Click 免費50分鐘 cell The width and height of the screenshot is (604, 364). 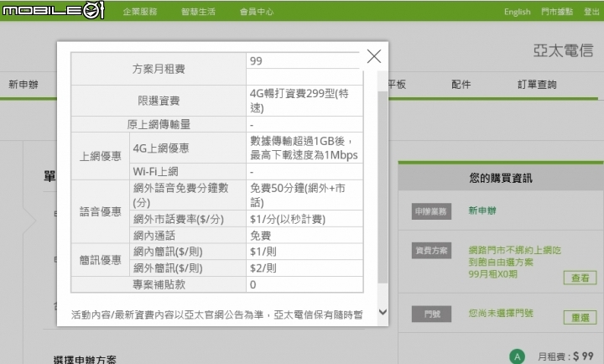[x=305, y=195]
